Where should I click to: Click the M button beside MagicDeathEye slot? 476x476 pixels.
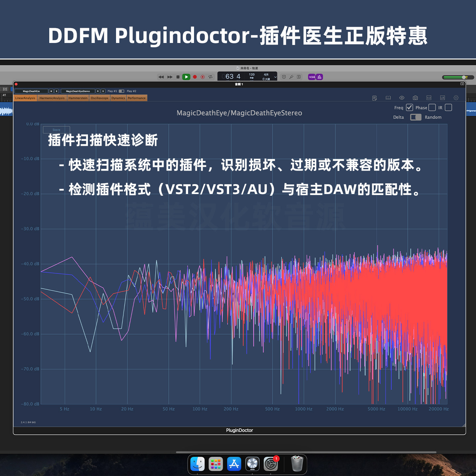point(51,91)
